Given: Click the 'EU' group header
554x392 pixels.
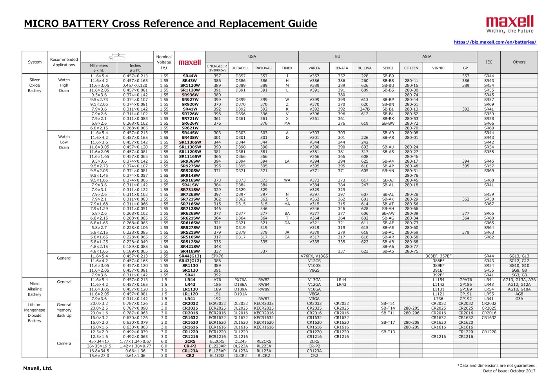Looking at the screenshot, I should click(338, 56).
